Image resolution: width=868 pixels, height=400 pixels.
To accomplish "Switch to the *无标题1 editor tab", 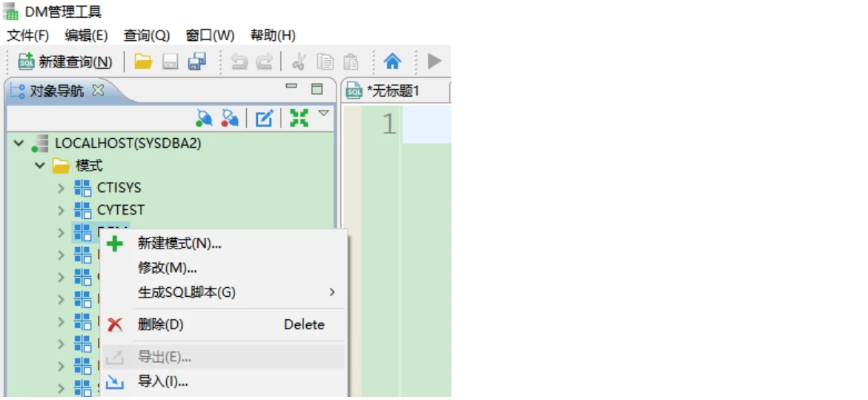I will pyautogui.click(x=392, y=91).
